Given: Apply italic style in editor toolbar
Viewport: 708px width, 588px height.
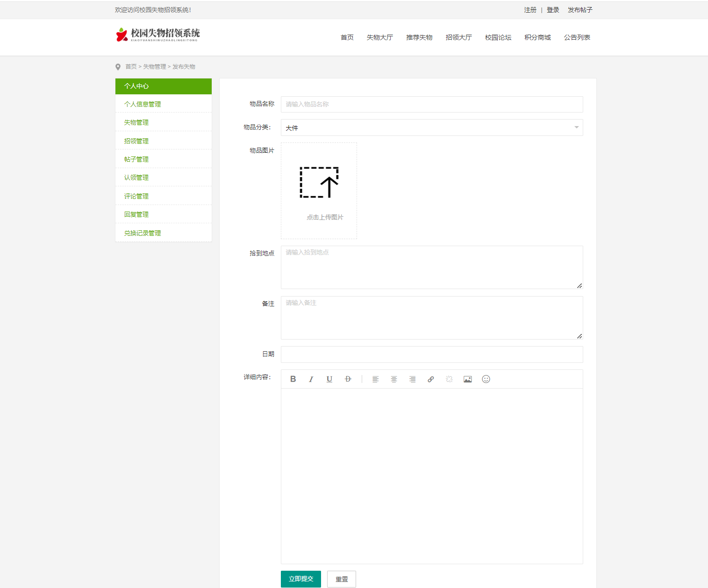Looking at the screenshot, I should 311,379.
